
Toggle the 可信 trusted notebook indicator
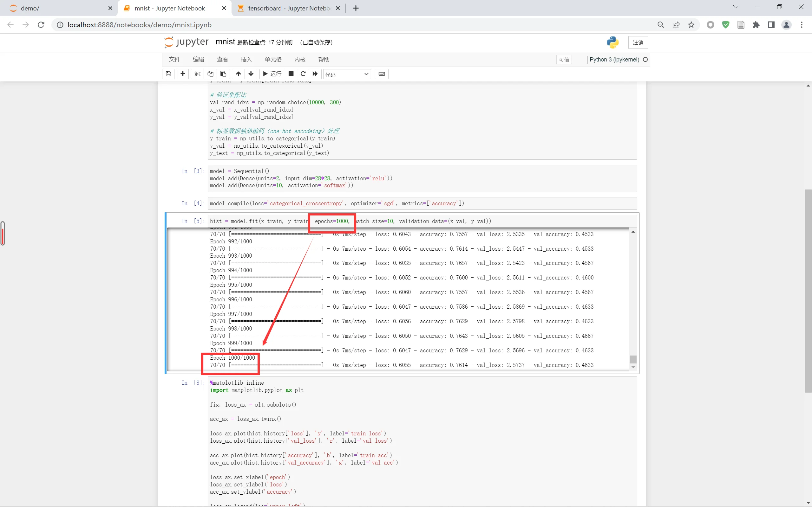point(564,60)
